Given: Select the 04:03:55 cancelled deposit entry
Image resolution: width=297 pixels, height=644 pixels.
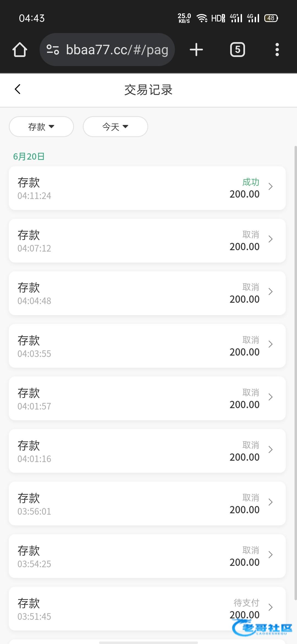Looking at the screenshot, I should point(137,346).
